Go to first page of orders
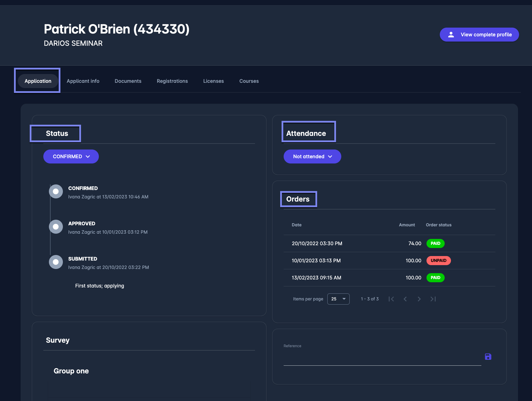This screenshot has height=401, width=532. coord(391,299)
